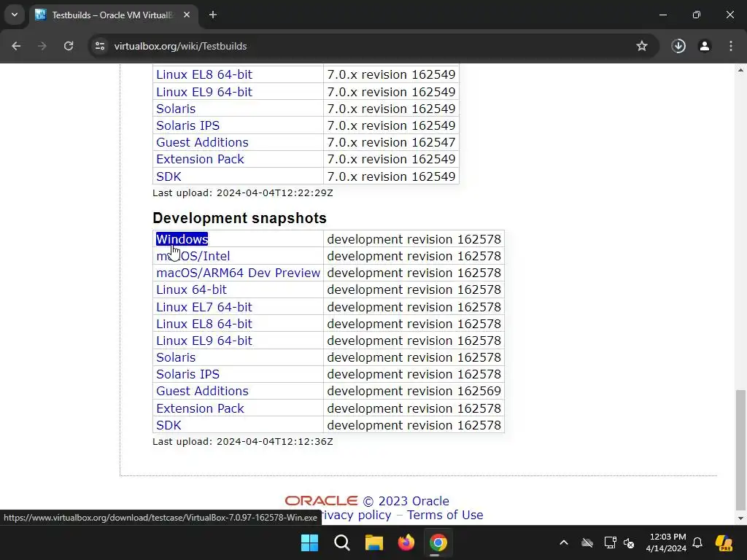Open the Terms of Use link
Screen dimensions: 747x560
(445, 516)
